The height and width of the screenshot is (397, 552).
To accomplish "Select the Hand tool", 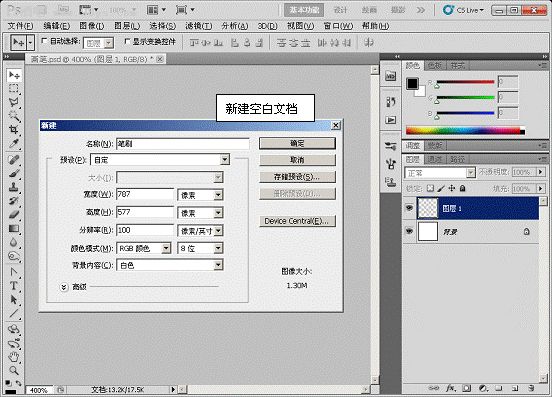I will click(x=14, y=357).
